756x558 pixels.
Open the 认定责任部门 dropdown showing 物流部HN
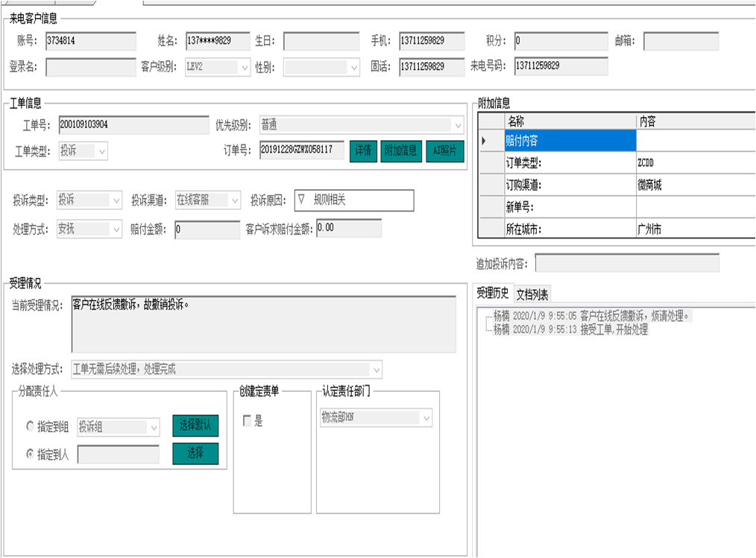click(426, 419)
